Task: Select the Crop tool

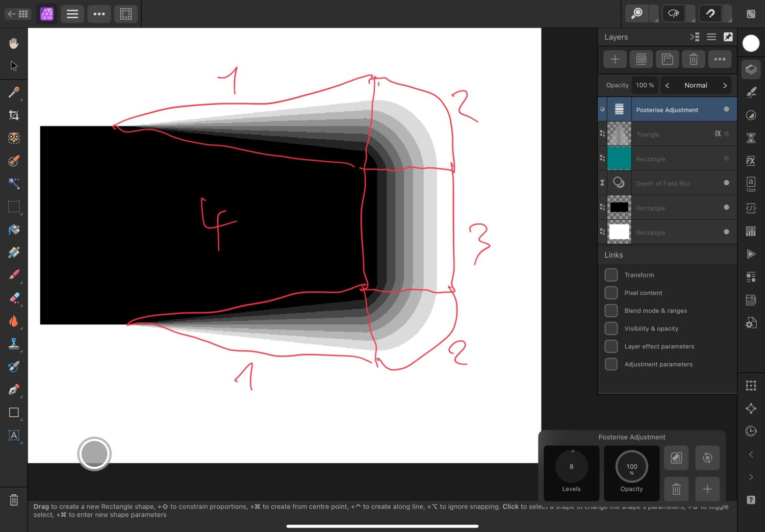Action: (14, 115)
